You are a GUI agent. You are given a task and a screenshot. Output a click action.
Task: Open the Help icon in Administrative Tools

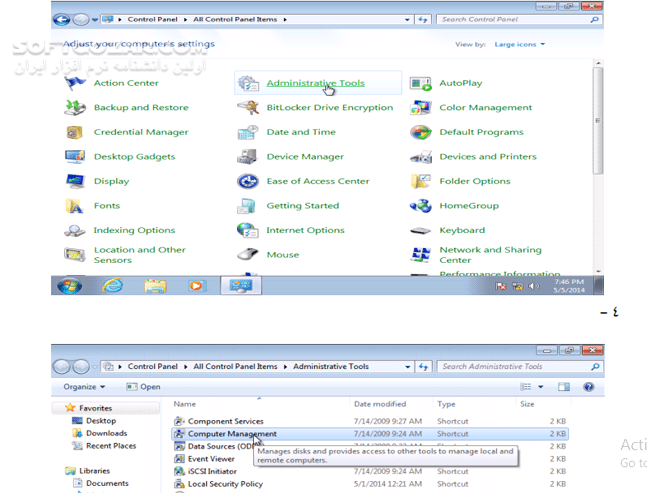[589, 387]
